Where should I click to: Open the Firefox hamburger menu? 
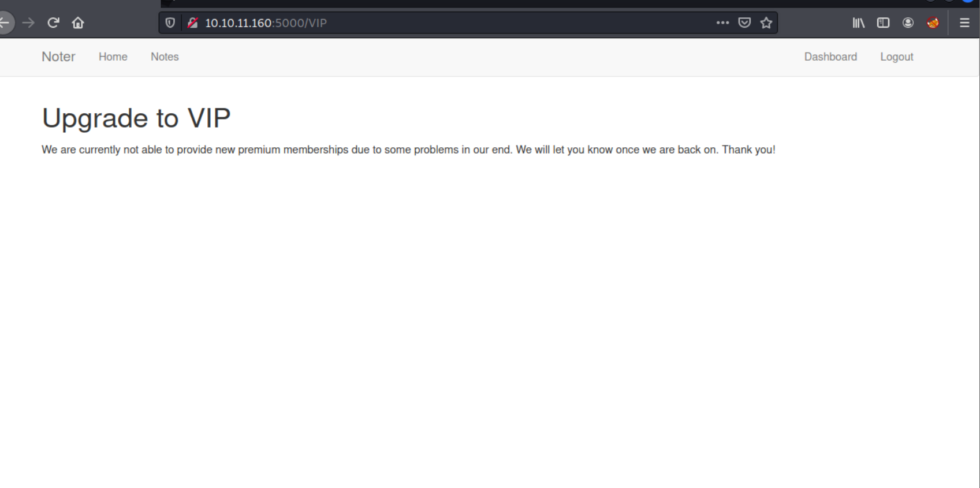click(x=964, y=23)
